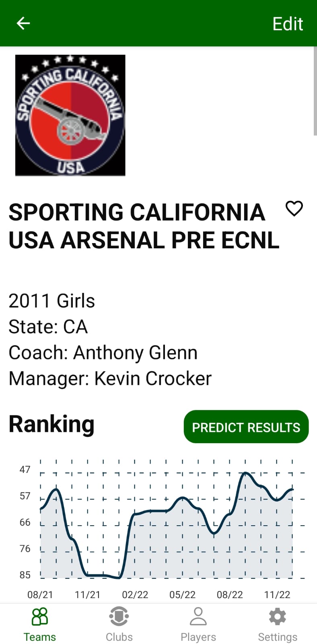Click the Manager: Kevin Crocker line
This screenshot has width=317, height=644.
[110, 378]
